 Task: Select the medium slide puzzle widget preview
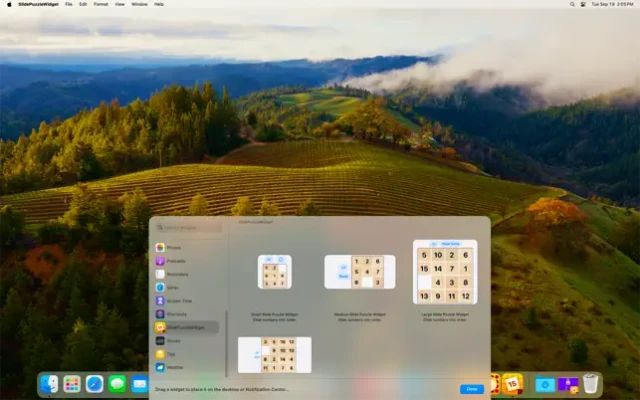pyautogui.click(x=360, y=272)
